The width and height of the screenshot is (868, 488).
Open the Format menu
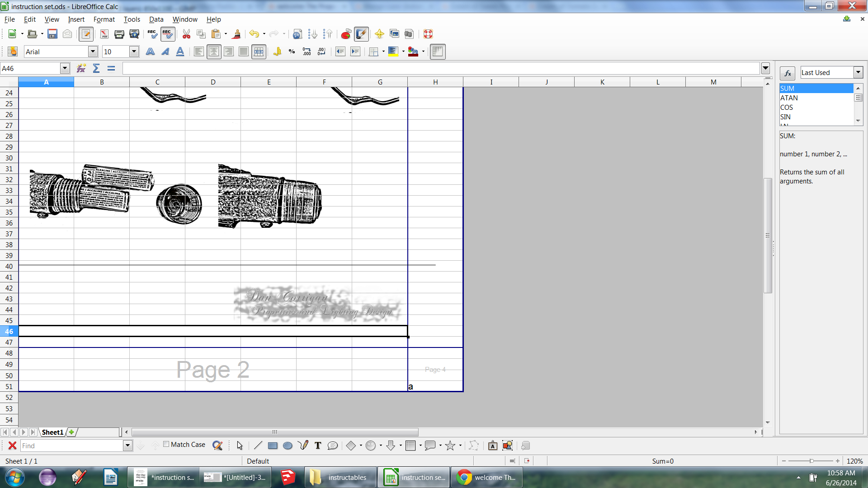click(104, 19)
